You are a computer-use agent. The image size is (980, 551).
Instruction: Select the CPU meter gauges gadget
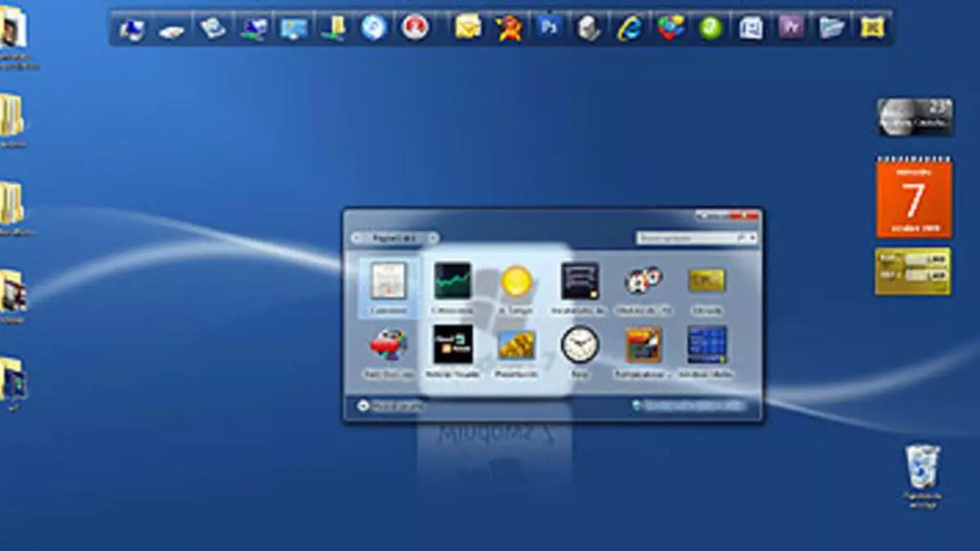(x=644, y=282)
